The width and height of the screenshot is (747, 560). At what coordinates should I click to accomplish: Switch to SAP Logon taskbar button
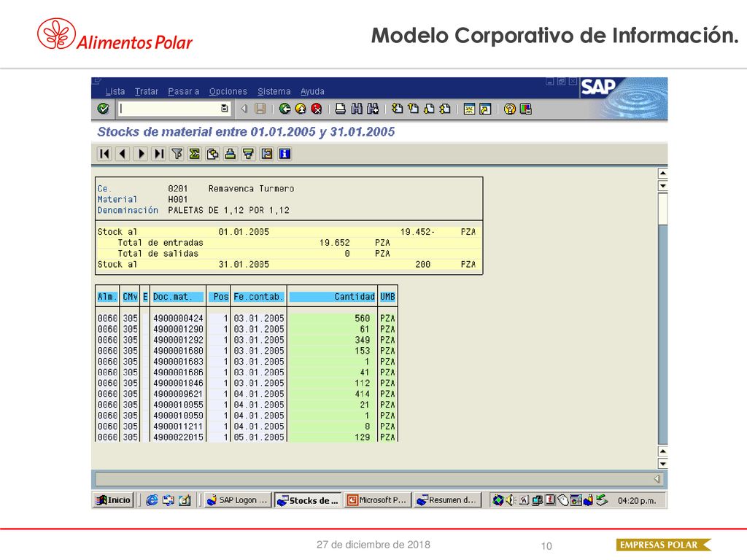click(238, 500)
